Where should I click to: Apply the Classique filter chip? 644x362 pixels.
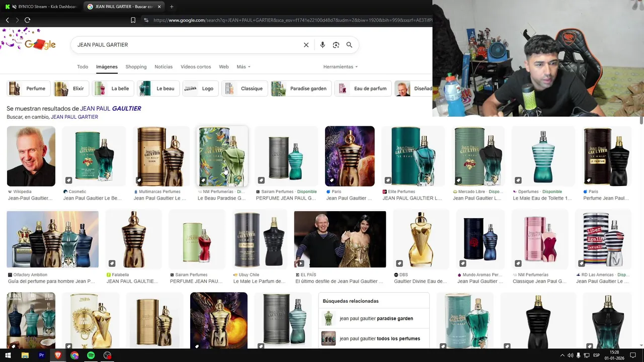coord(245,88)
